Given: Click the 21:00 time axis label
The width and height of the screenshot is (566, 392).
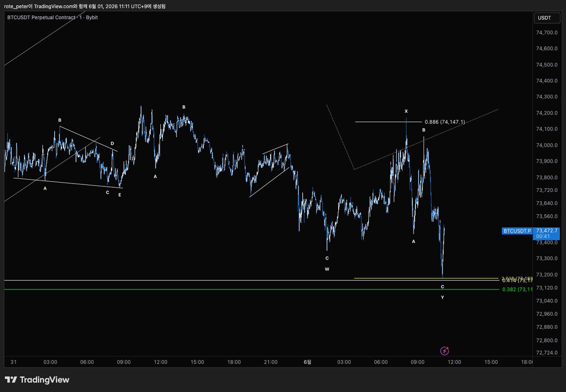Looking at the screenshot, I should tap(271, 362).
